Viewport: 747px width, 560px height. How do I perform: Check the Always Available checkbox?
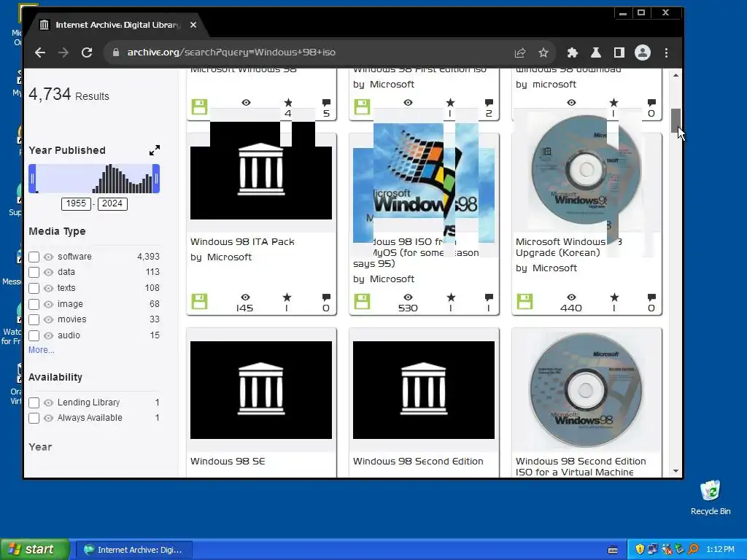(34, 418)
